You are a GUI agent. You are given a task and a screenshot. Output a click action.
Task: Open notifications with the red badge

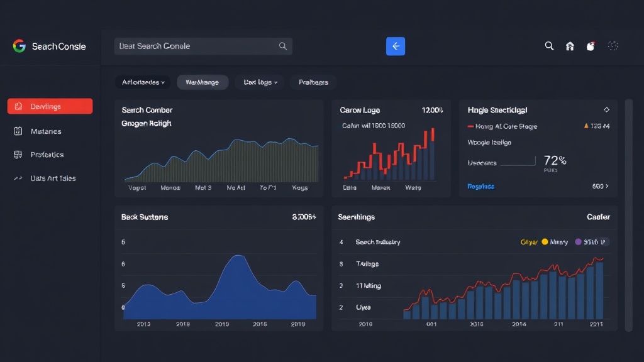click(591, 46)
